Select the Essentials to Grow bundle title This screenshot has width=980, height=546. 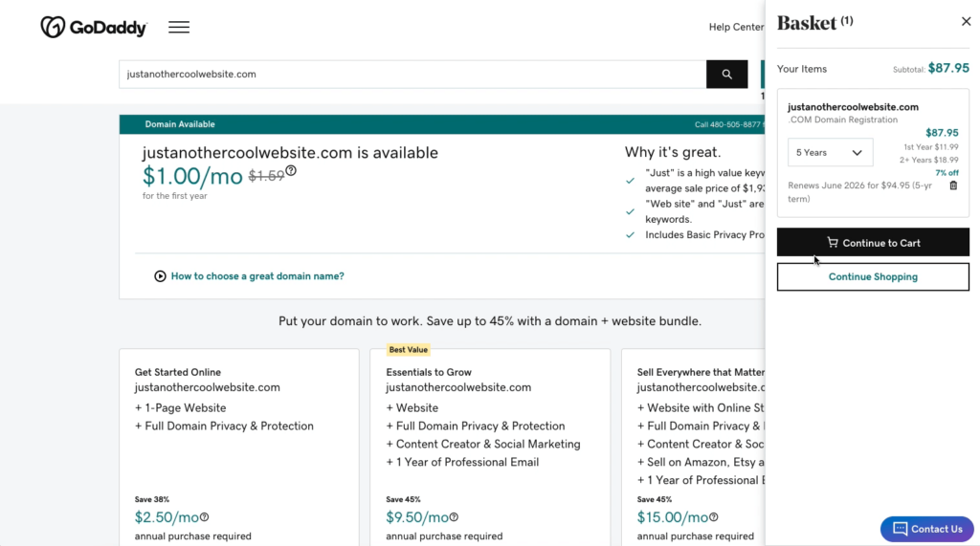[x=429, y=372]
